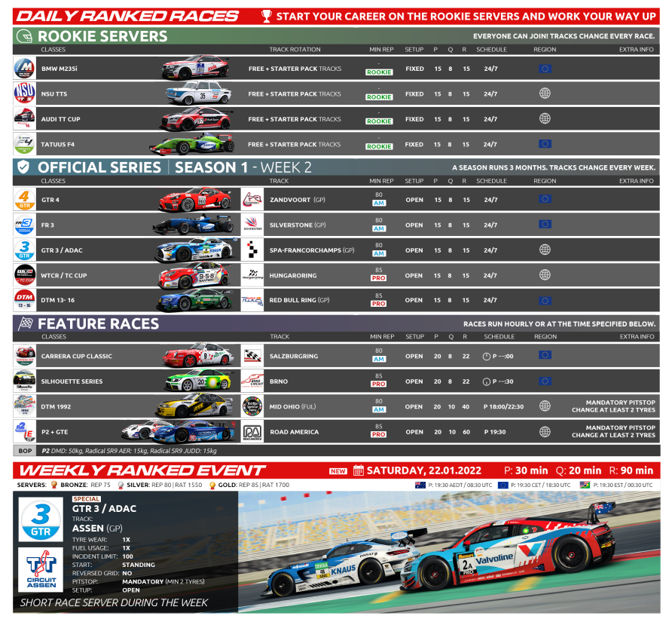Click the BMW M235i class logo icon
This screenshot has height=622, width=672.
pos(25,69)
